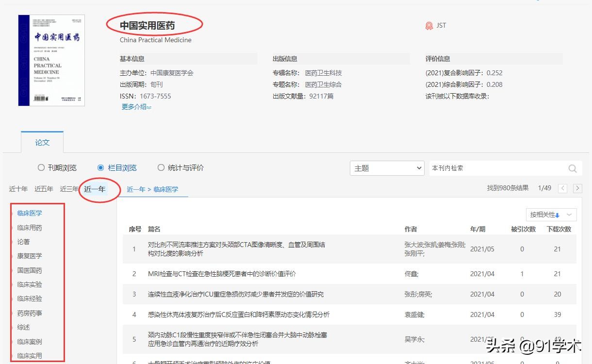Click the search magnifier icon in 本刊内检索
This screenshot has width=592, height=364.
click(572, 168)
